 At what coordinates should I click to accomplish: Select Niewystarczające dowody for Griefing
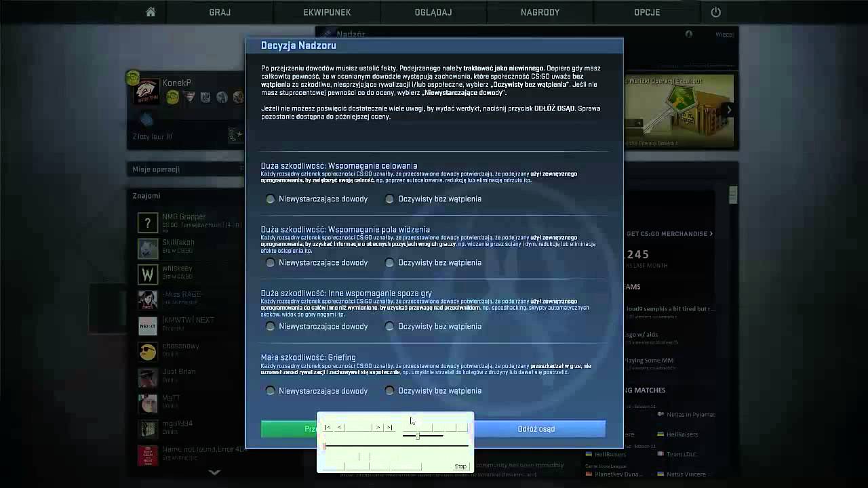271,391
